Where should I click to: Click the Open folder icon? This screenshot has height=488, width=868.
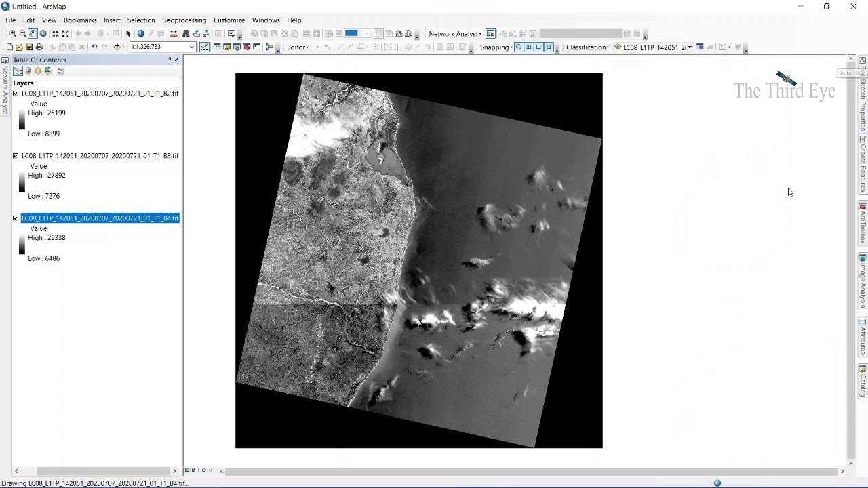click(19, 47)
